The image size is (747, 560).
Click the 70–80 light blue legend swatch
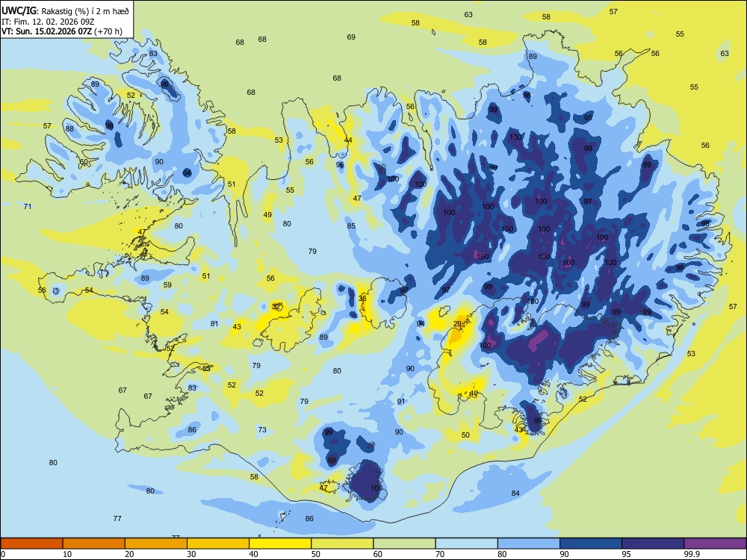coord(466,544)
